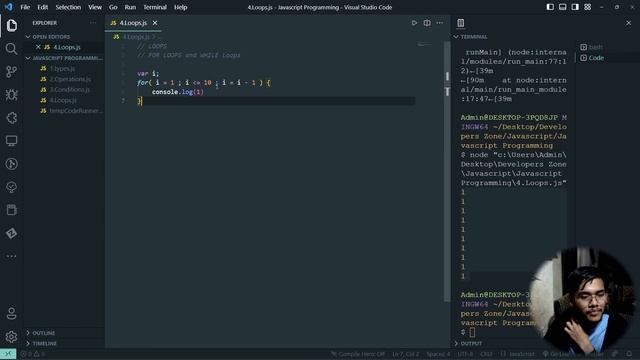Run code with the play button

pos(414,23)
